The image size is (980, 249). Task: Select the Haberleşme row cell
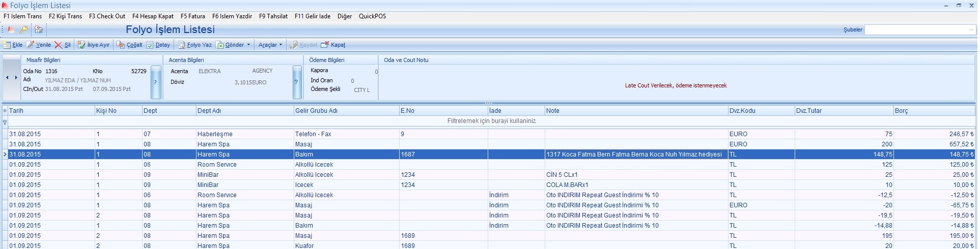245,134
